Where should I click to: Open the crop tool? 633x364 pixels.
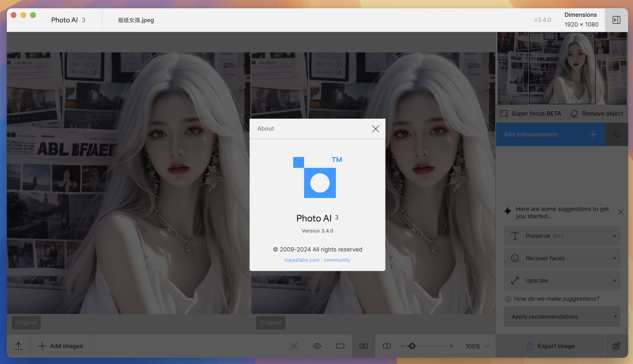(x=616, y=134)
